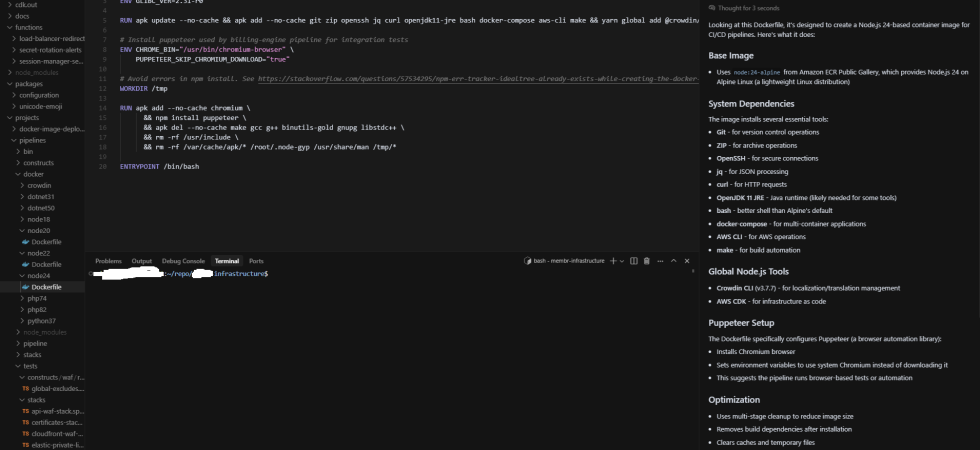The image size is (980, 450).
Task: Expand the "Thought for 3 seconds" section
Action: [x=745, y=8]
